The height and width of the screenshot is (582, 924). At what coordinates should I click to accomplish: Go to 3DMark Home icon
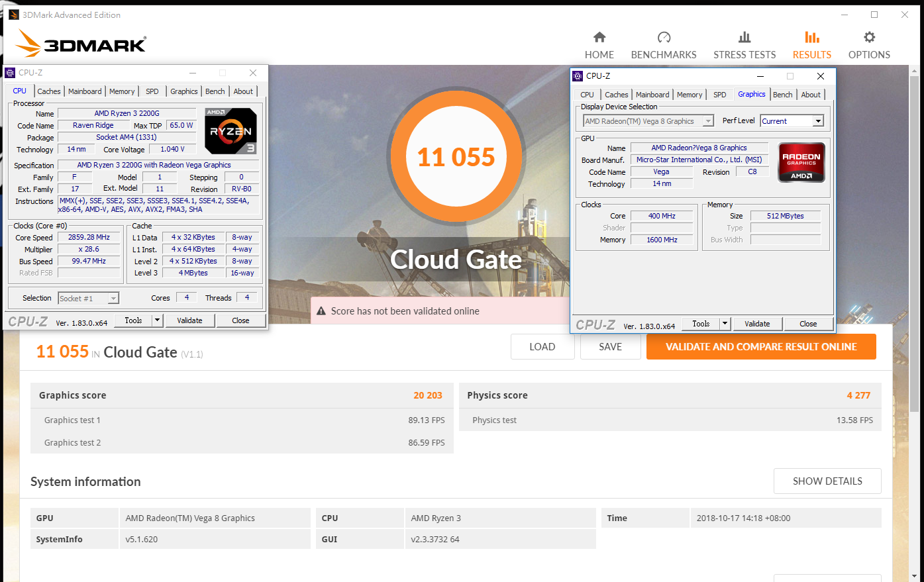click(x=599, y=37)
